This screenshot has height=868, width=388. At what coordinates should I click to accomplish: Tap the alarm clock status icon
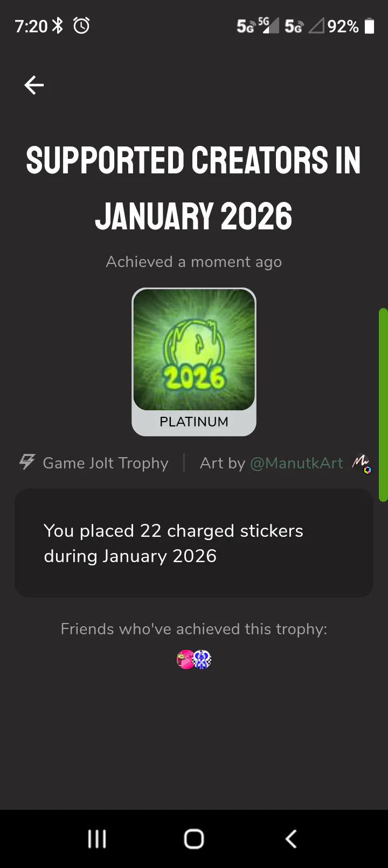82,25
